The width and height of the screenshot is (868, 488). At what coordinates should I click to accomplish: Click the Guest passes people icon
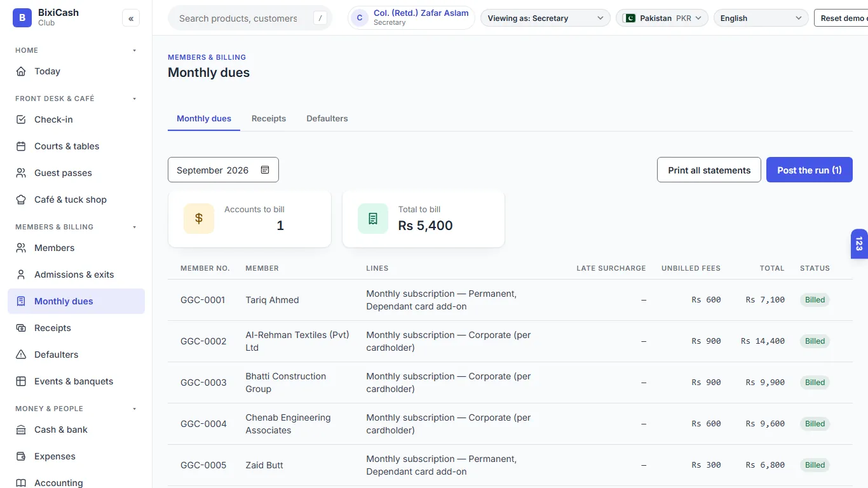click(21, 173)
